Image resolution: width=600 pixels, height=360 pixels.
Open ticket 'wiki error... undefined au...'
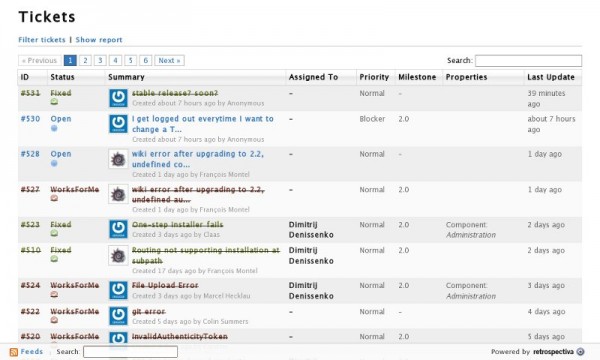click(x=198, y=194)
